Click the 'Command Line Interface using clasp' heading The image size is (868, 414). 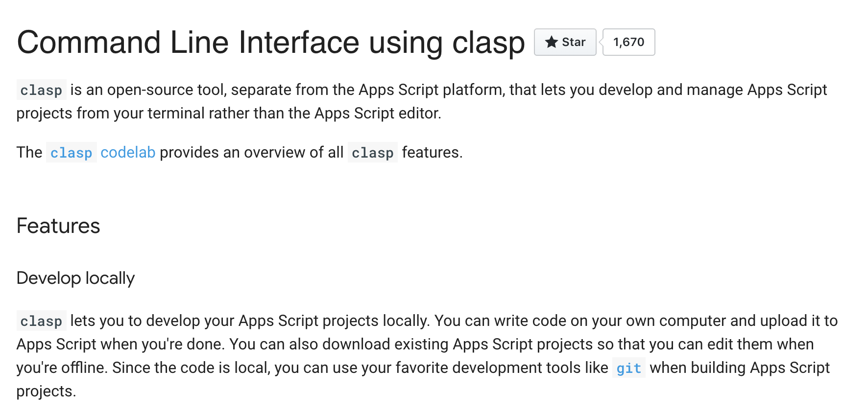coord(270,42)
